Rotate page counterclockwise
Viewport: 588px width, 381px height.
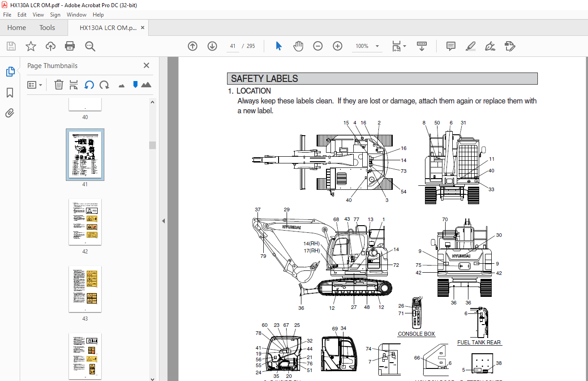pos(89,85)
